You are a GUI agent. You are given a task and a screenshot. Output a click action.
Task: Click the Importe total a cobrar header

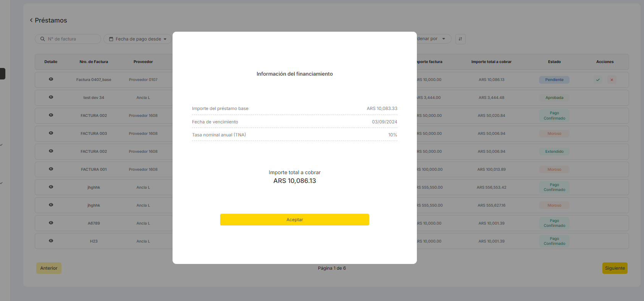[491, 62]
